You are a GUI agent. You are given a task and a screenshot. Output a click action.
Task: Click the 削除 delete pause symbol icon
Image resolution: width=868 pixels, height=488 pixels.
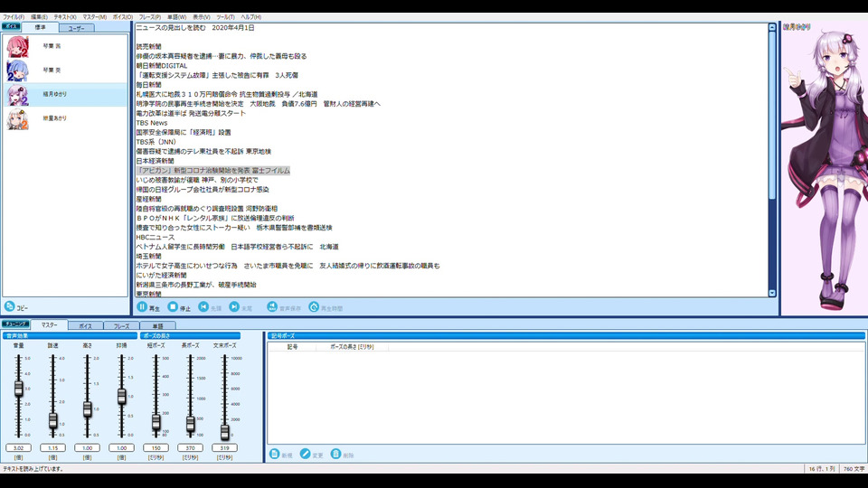click(335, 454)
